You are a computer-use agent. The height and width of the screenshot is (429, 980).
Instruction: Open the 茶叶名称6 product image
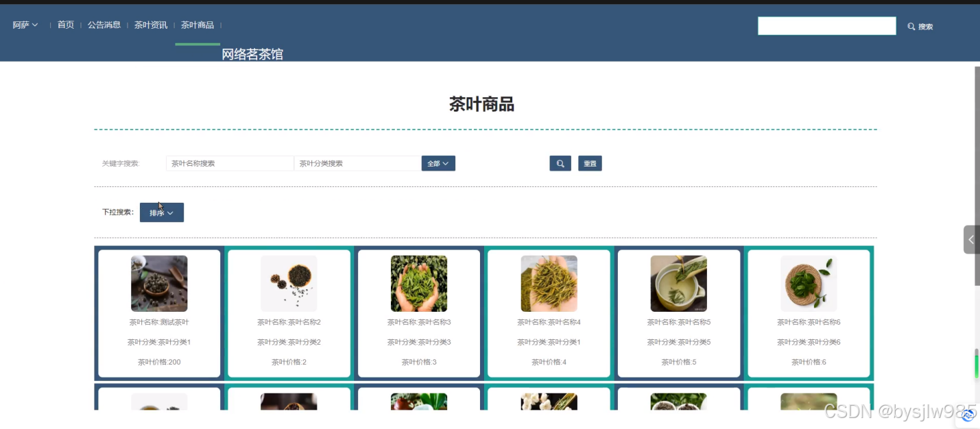click(x=809, y=284)
